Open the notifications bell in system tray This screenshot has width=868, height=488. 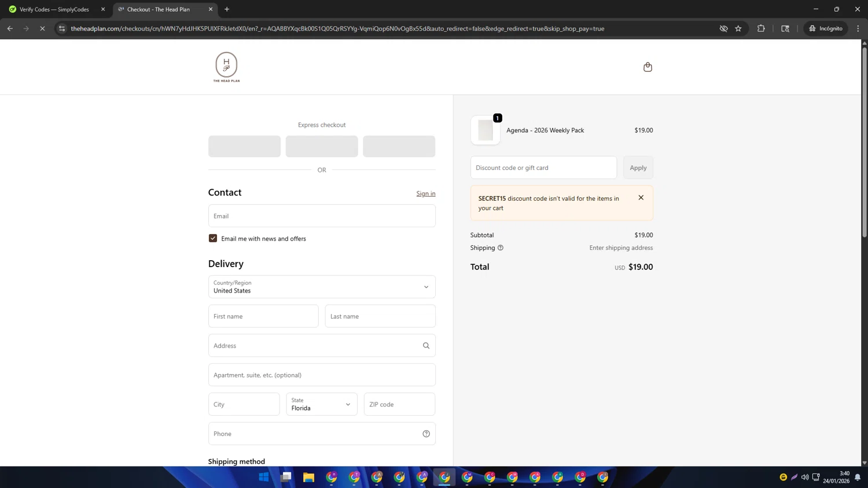point(858,477)
